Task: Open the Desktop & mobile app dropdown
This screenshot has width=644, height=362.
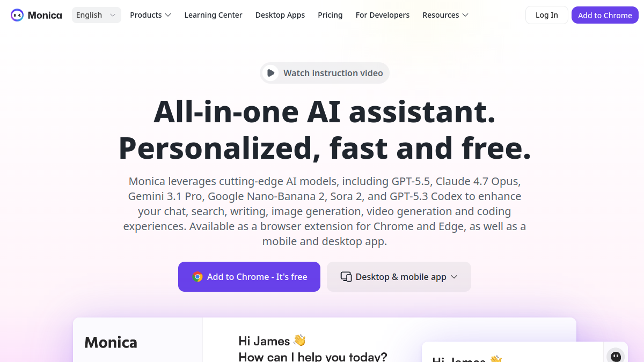Action: 399,277
